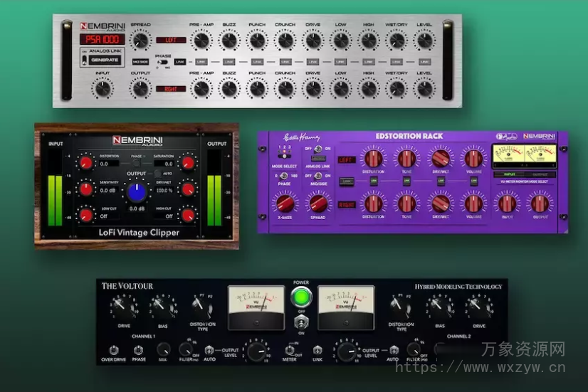Click the Left channel Low knob in PSA 1000
The height and width of the screenshot is (392, 588).
341,40
